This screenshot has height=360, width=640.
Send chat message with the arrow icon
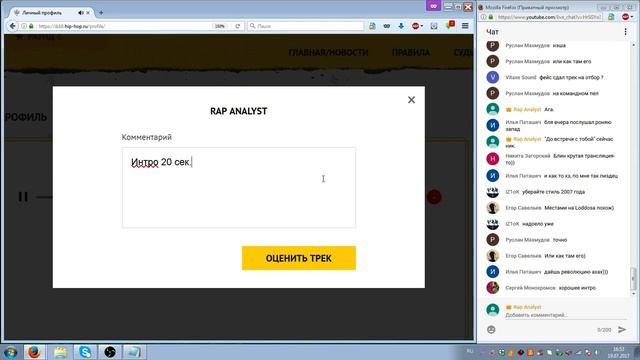622,329
